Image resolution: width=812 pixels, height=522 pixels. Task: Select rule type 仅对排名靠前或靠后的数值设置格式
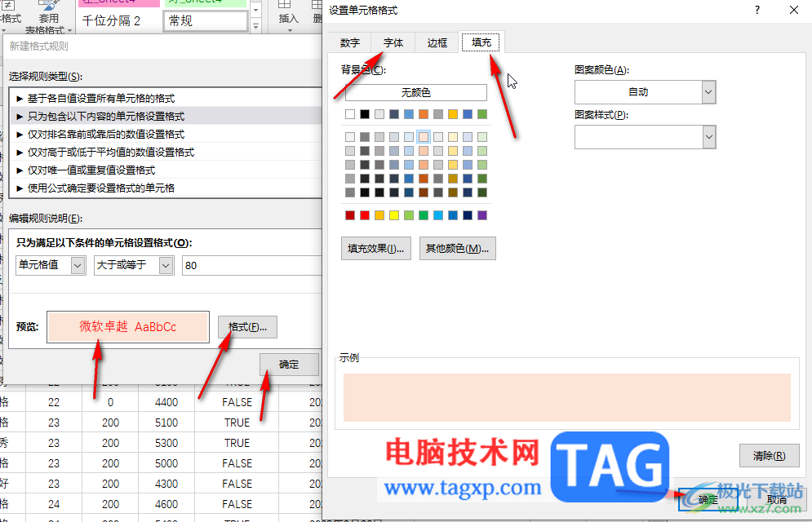pyautogui.click(x=166, y=135)
